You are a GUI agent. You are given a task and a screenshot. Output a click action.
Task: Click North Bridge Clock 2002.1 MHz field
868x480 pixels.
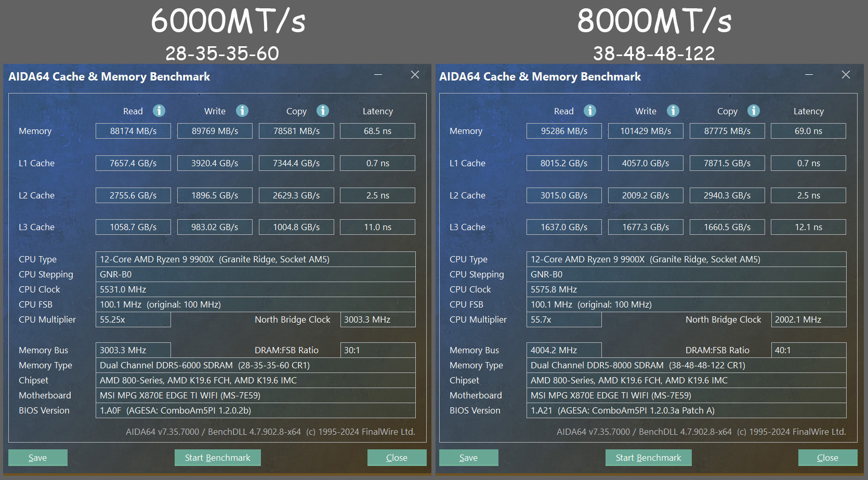pyautogui.click(x=808, y=319)
